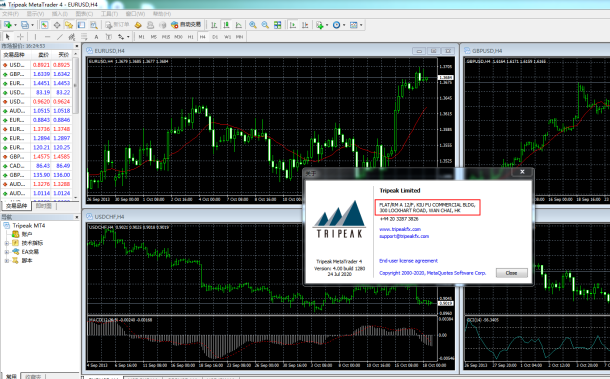Expand the 技术指标 indicators tree node
Image resolution: width=610 pixels, height=379 pixels.
point(7,243)
